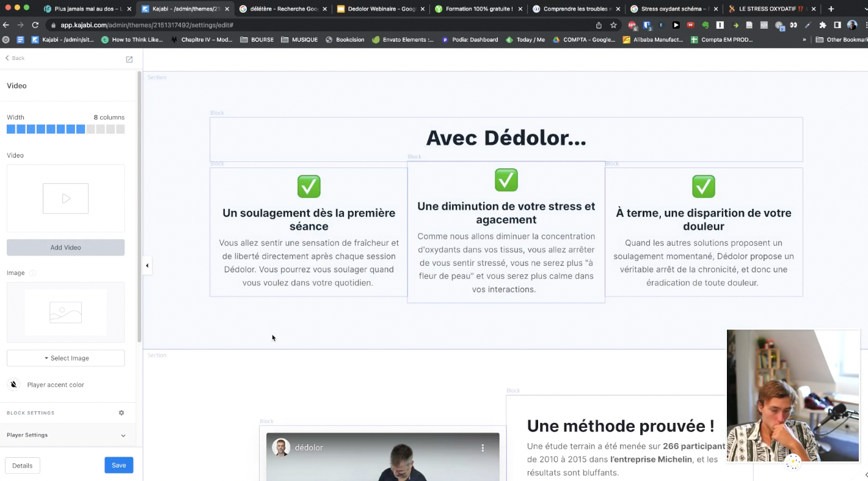
Task: Click the 'Une méthode prouvée !' heading
Action: 621,426
